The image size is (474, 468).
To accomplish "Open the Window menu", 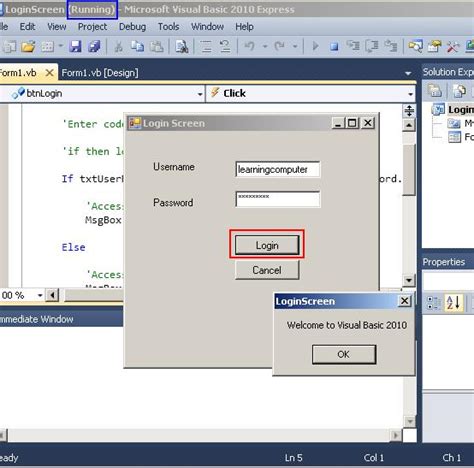I will tap(207, 27).
